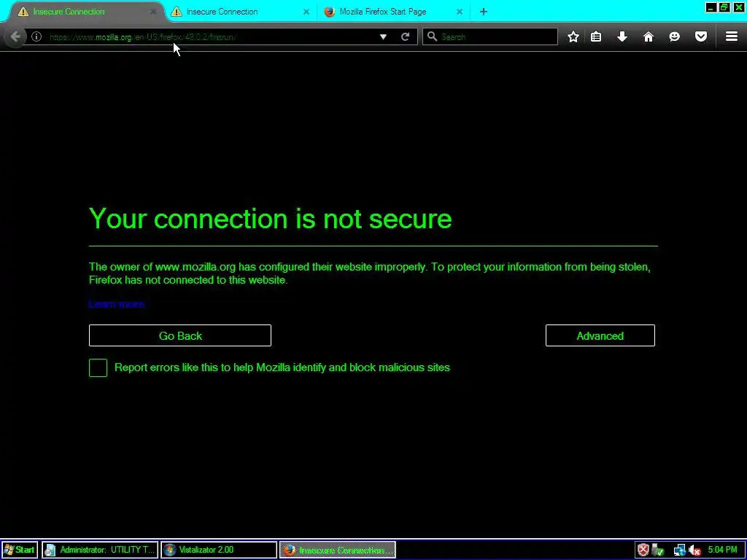
Task: Click the 5:04 PM clock
Action: click(723, 550)
